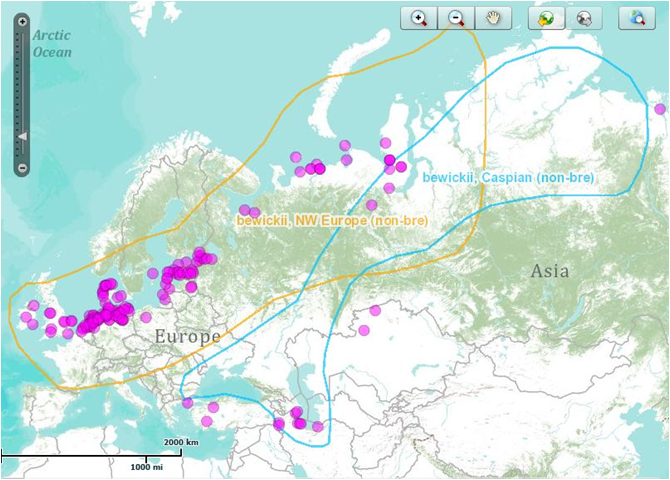Activate the pan hand tool
Screen dimensions: 670x480
[x=491, y=18]
